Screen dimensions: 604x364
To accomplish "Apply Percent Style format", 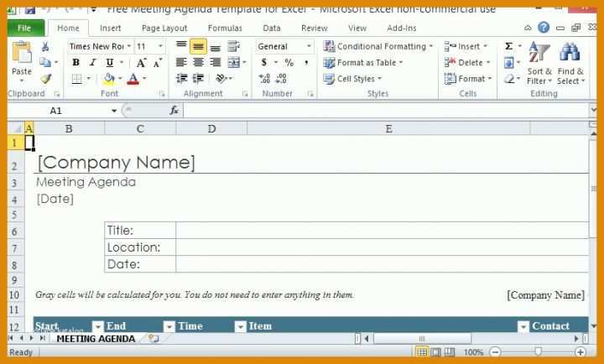I will tap(289, 62).
